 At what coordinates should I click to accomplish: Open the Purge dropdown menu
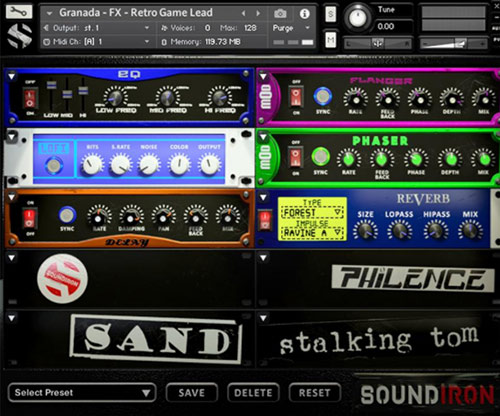(291, 28)
